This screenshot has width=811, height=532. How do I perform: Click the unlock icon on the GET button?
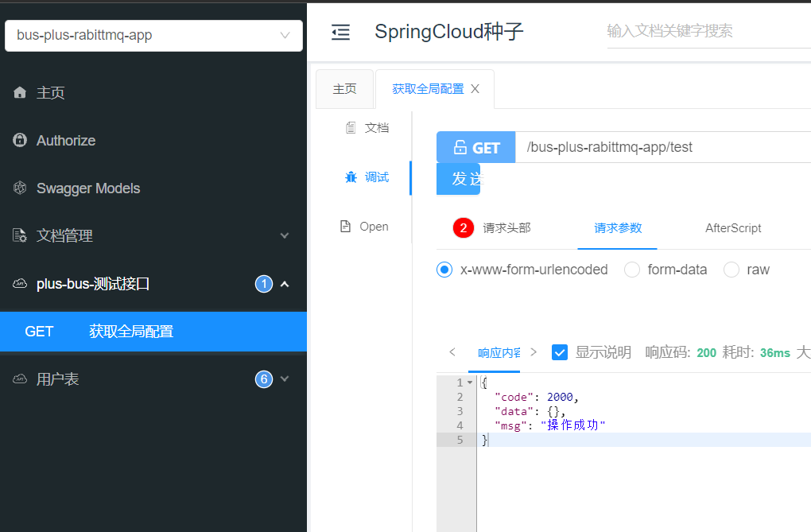pyautogui.click(x=460, y=147)
